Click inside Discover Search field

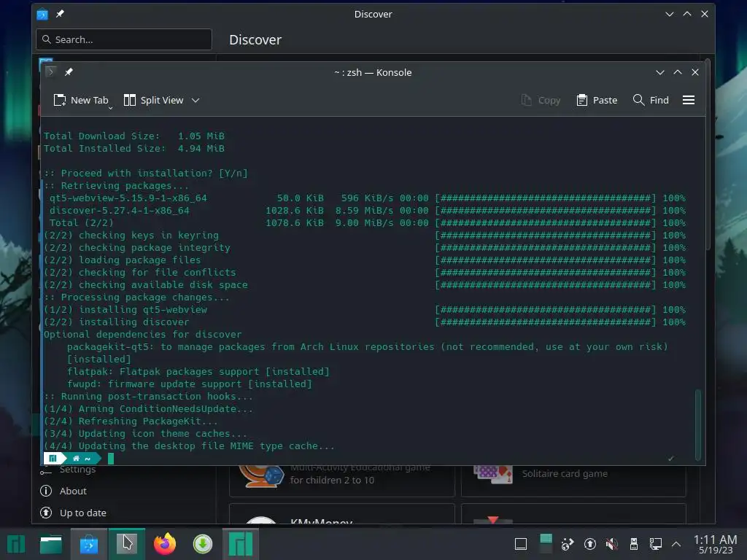click(124, 39)
